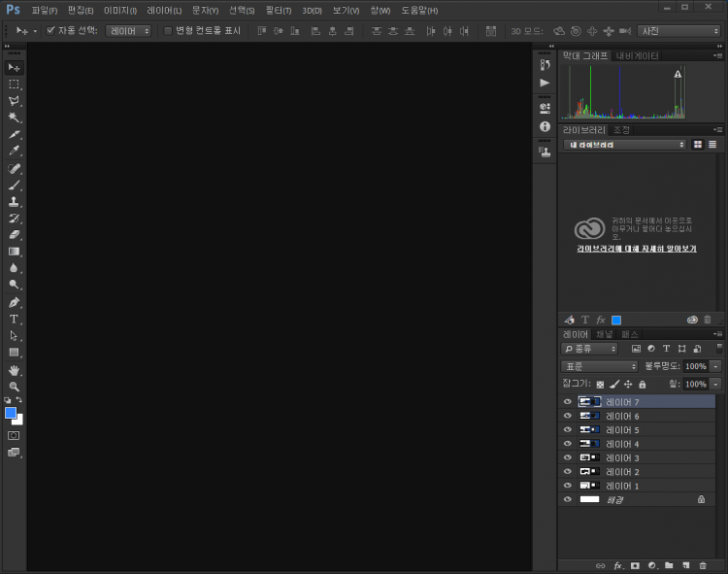Screen dimensions: 728x574
Task: Hide 레이어 7 using its eye icon
Action: pos(568,401)
